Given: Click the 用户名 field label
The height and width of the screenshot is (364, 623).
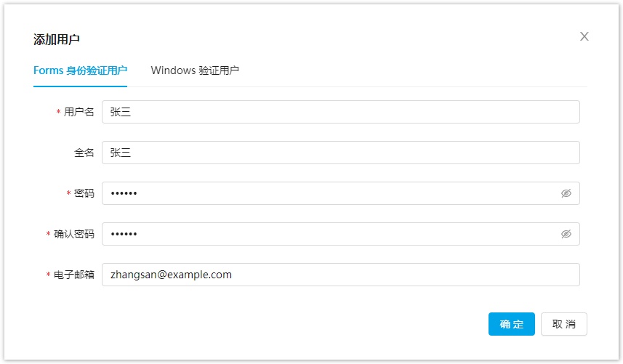Looking at the screenshot, I should click(x=79, y=112).
